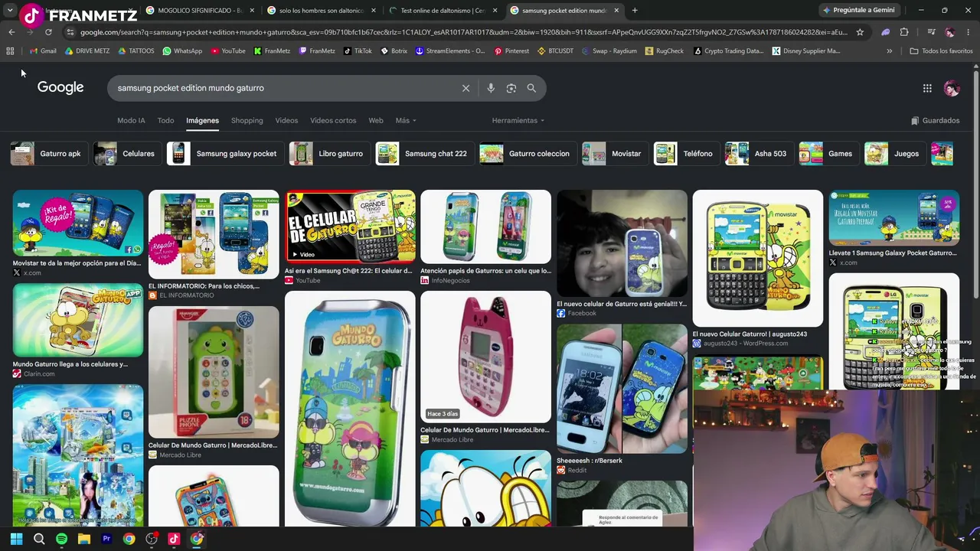Open the Google account avatar
Viewport: 980px width, 551px height.
[952, 88]
